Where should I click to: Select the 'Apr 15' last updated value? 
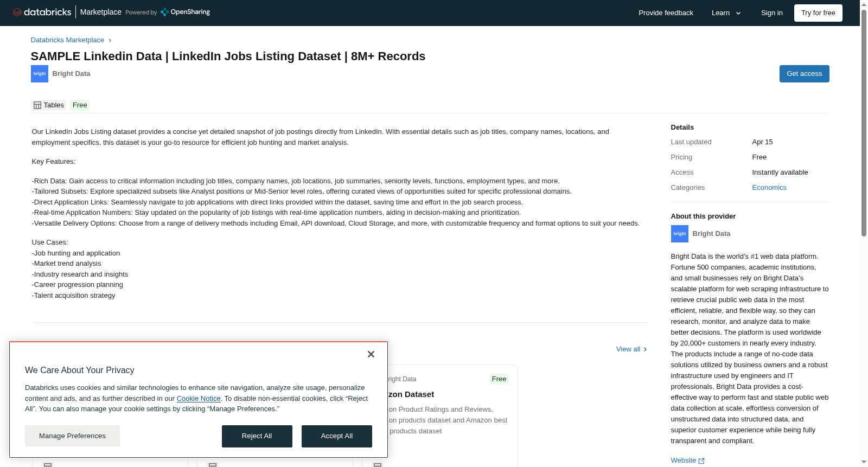pos(762,142)
